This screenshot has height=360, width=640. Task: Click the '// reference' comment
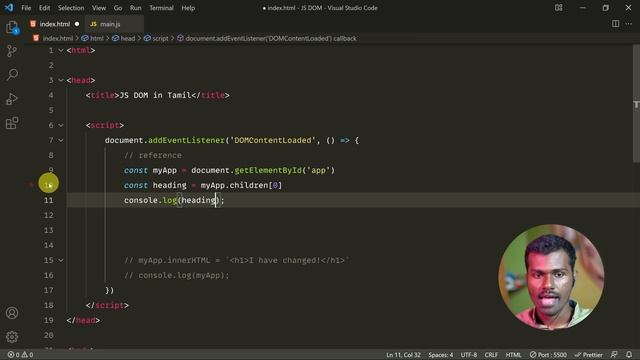coord(153,156)
